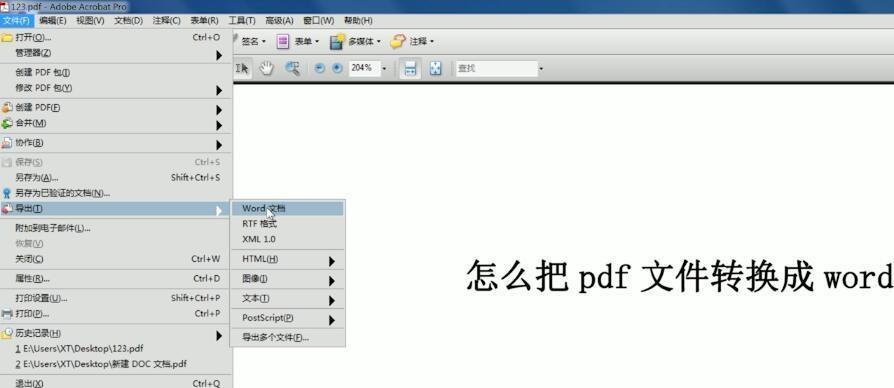This screenshot has width=894, height=388.
Task: Choose 另存为(A)... menu item
Action: pos(116,178)
